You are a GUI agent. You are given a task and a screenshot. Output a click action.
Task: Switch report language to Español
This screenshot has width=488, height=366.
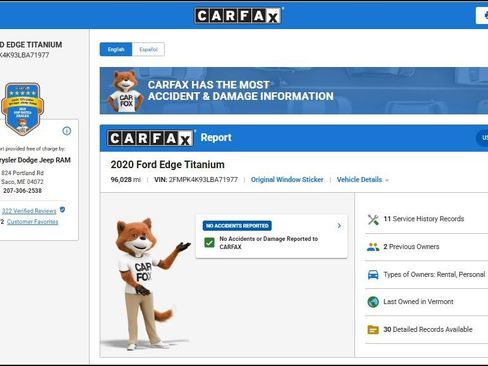pyautogui.click(x=148, y=49)
